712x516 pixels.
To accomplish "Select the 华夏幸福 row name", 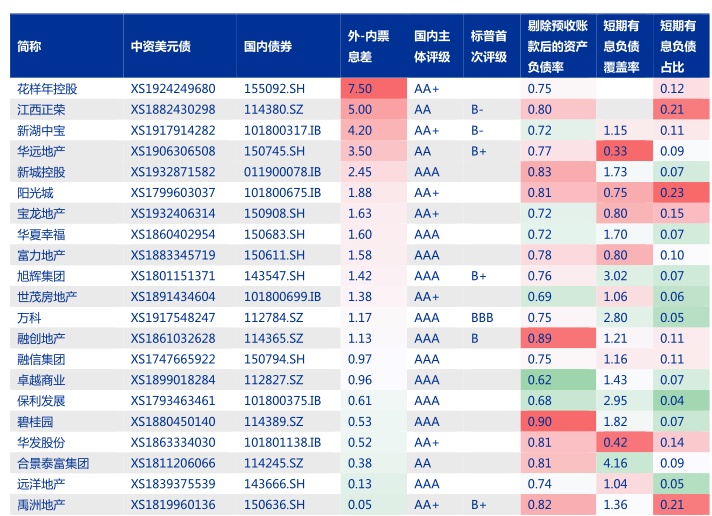I will (41, 234).
